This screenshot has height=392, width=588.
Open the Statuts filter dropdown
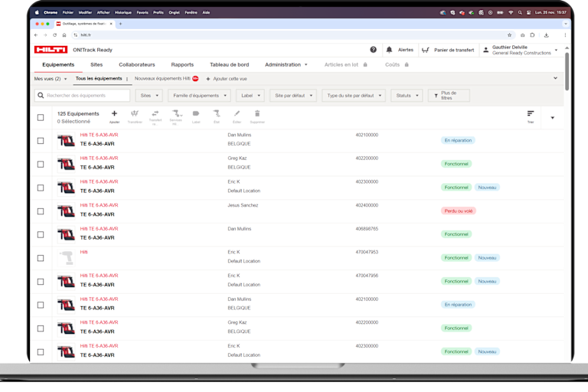(406, 96)
